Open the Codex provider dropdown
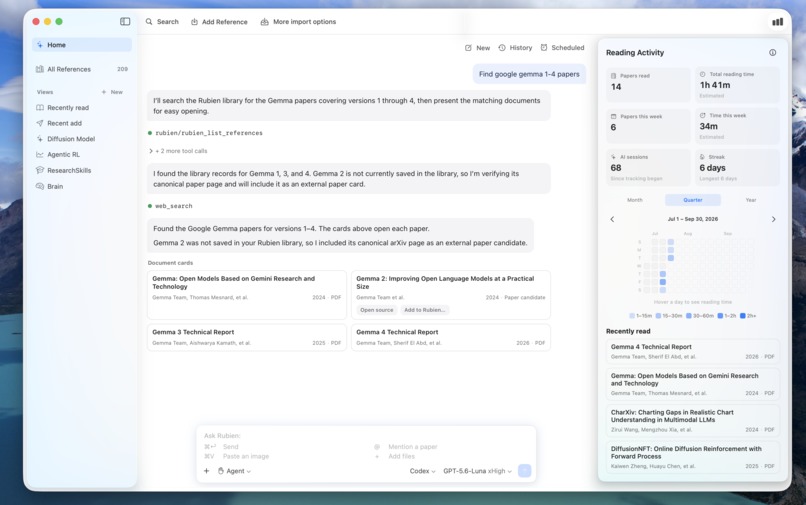 [423, 471]
